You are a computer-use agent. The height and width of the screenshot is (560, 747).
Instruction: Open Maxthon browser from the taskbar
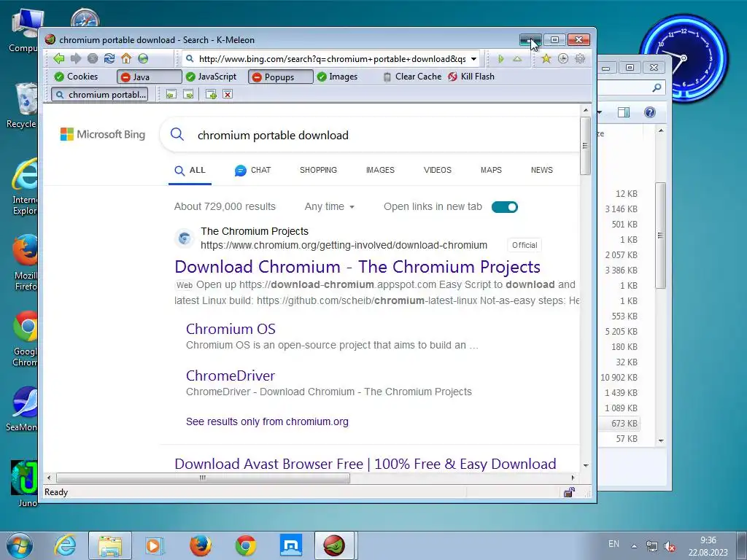click(x=291, y=545)
